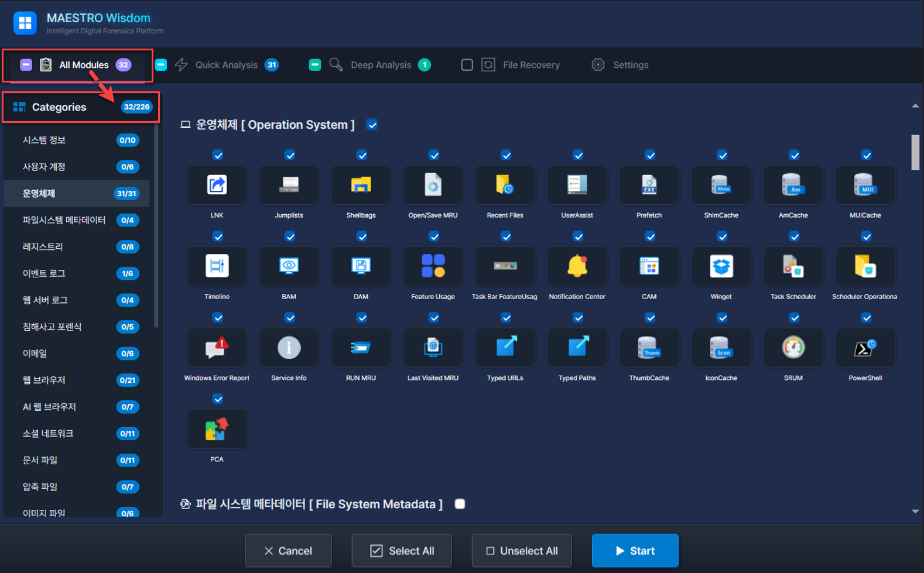Image resolution: width=924 pixels, height=573 pixels.
Task: Open the 이벤트 로그 category
Action: [44, 273]
